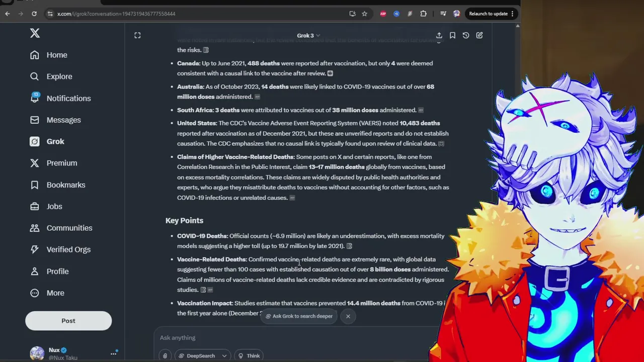Open account menu dots beside Nux
The image size is (644, 362).
pyautogui.click(x=114, y=353)
